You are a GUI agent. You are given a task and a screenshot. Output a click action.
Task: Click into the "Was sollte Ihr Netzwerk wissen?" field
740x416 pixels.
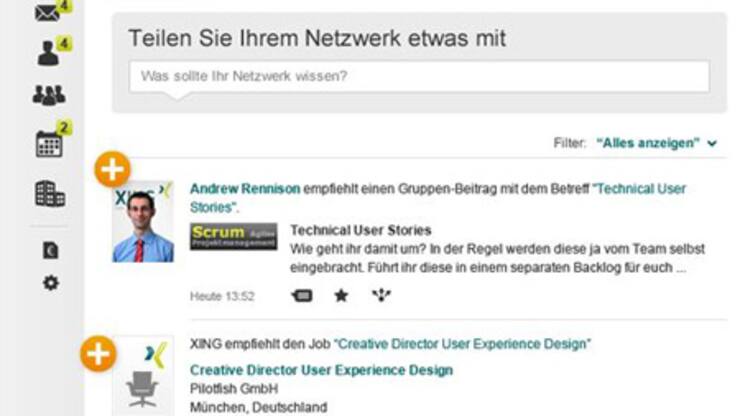pos(419,76)
